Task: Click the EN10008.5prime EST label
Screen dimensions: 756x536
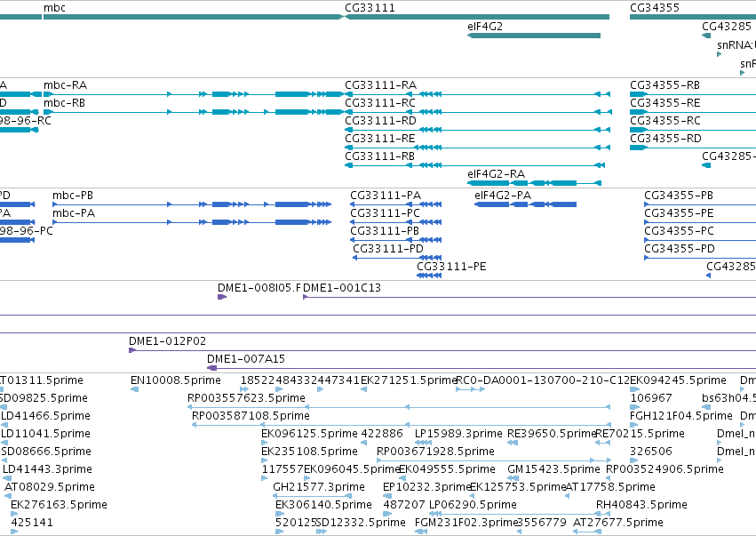Action: coord(176,380)
